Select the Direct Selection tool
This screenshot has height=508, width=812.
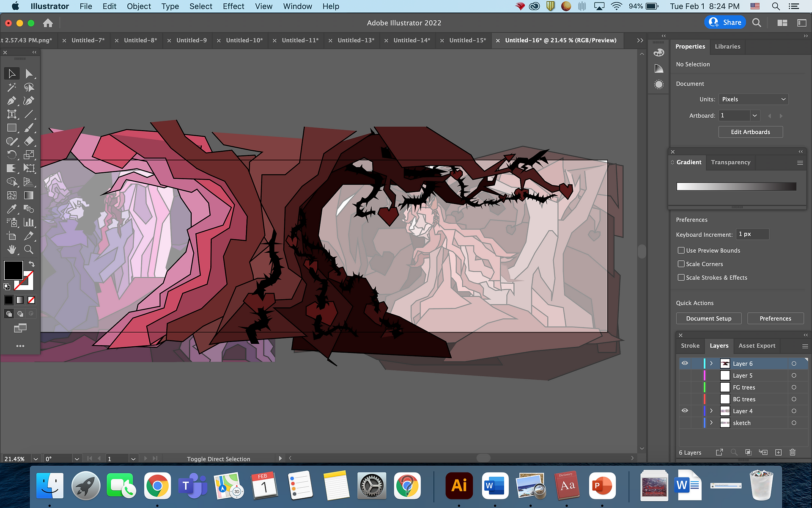pyautogui.click(x=29, y=74)
